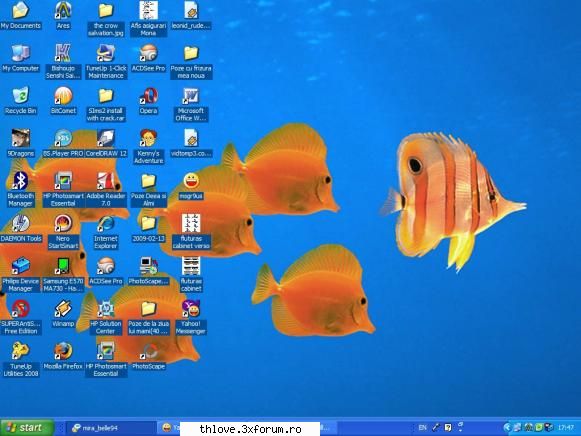Click the taskbar clock showing 17:47
581x436 pixels.
(x=565, y=428)
